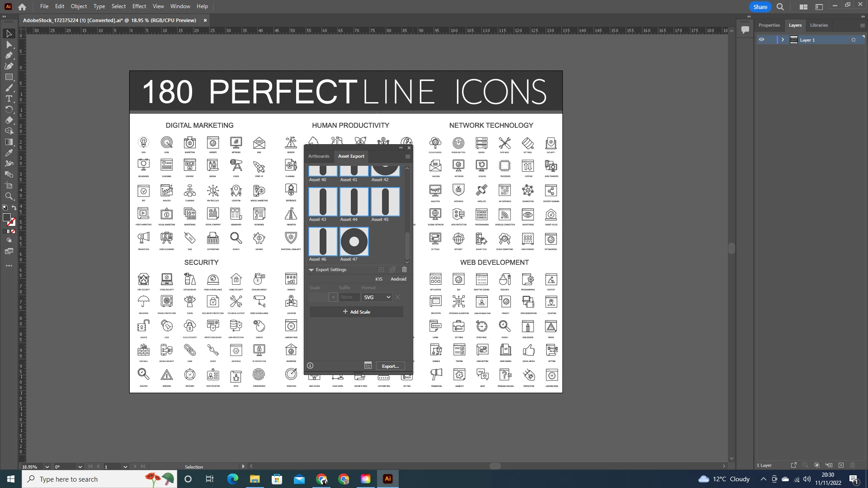
Task: Click the trash icon in Export Settings
Action: [404, 269]
